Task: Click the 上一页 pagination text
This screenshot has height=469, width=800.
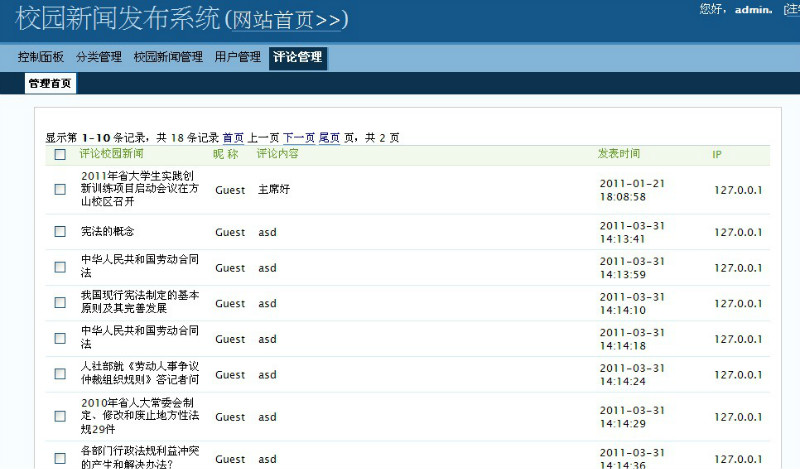Action: (x=264, y=138)
